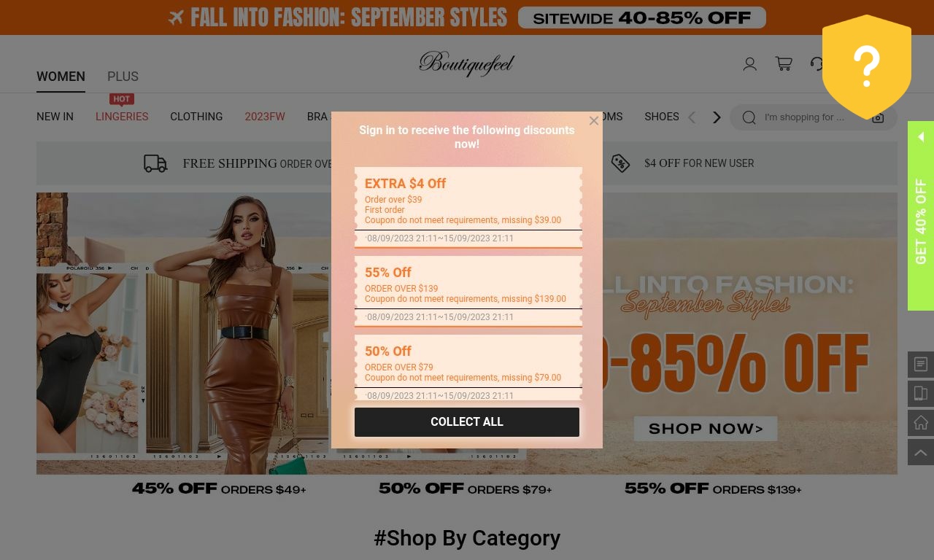The image size is (934, 560).
Task: Open the survey document icon in sidebar
Action: pos(921,365)
